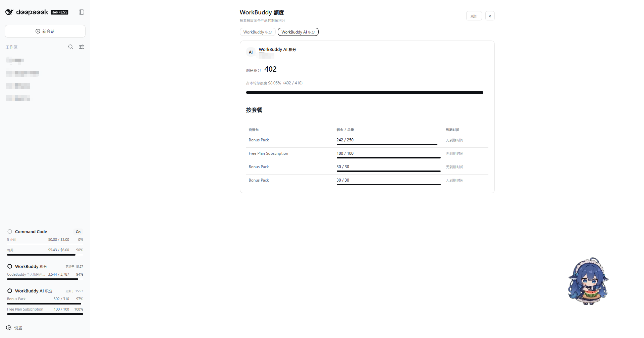Viewport: 644px width, 338px height.
Task: Click the main 402 / 410 progress bar
Action: [x=365, y=92]
